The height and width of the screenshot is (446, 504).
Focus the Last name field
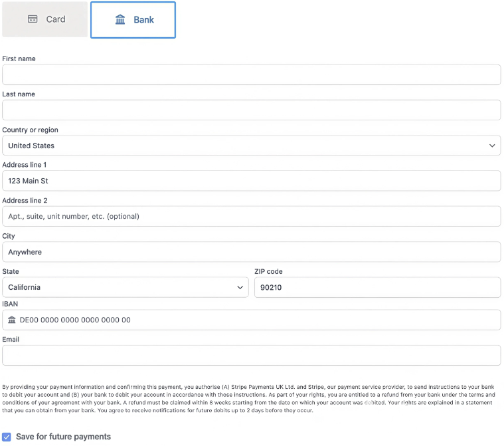click(252, 110)
